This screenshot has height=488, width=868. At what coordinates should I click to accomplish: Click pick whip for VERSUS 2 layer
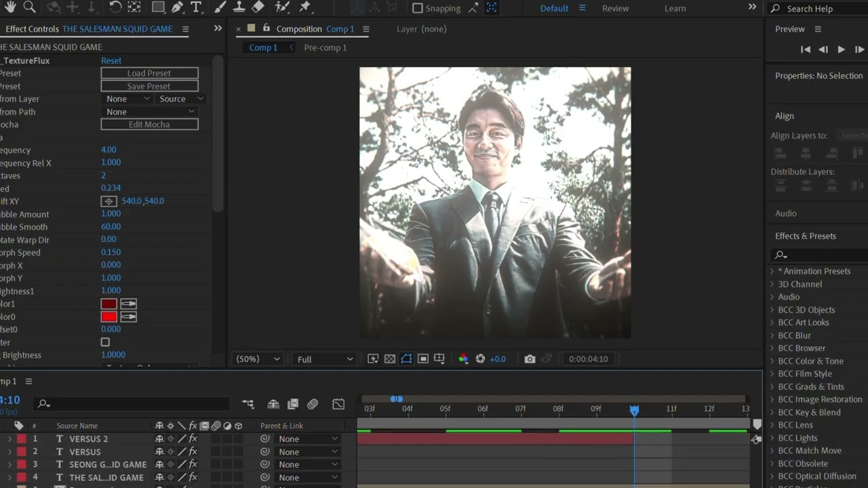pos(265,439)
